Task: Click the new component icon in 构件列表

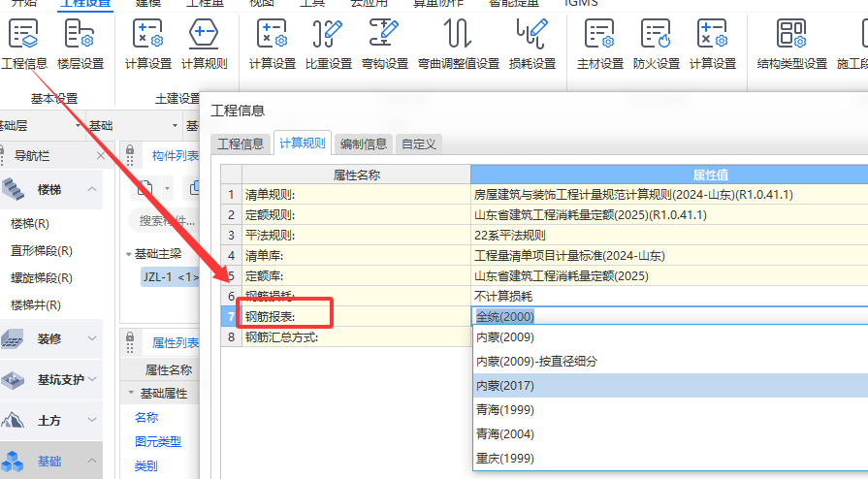Action: [x=145, y=188]
